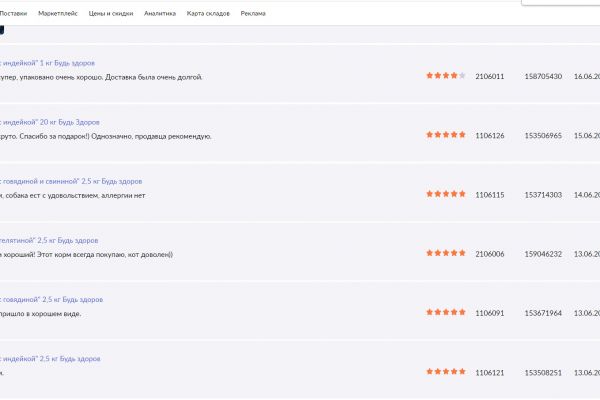The image size is (600, 400).
Task: Open product link 'телятиной 2,5 кг Будь здоров'
Action: coord(49,240)
